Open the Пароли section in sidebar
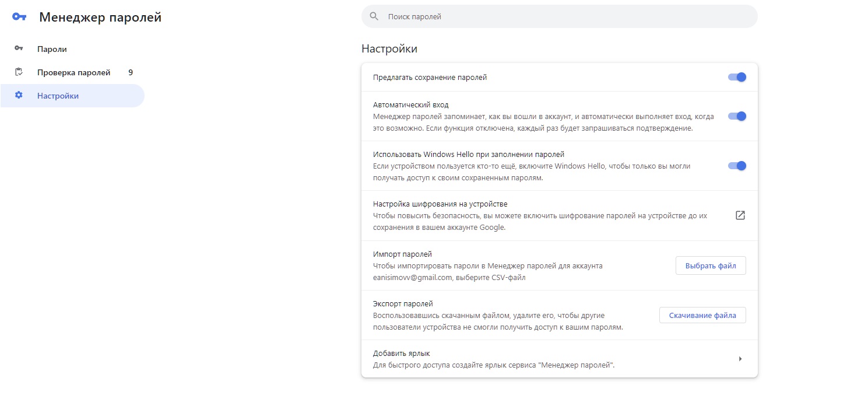Screen dimensions: 868x402 (x=52, y=49)
